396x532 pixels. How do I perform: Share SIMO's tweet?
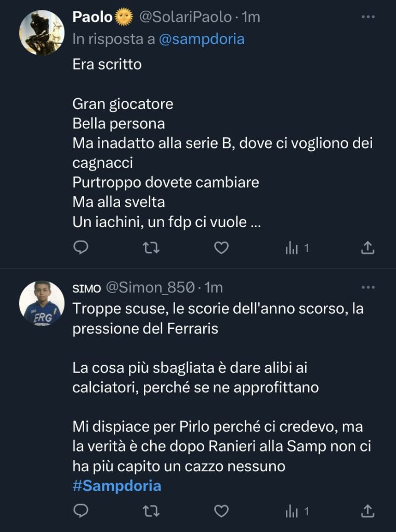pyautogui.click(x=367, y=512)
